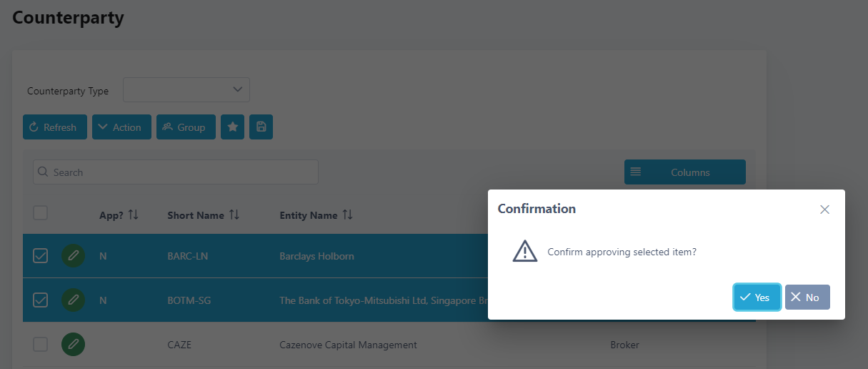Click the star favorites icon button
868x369 pixels.
pos(232,127)
